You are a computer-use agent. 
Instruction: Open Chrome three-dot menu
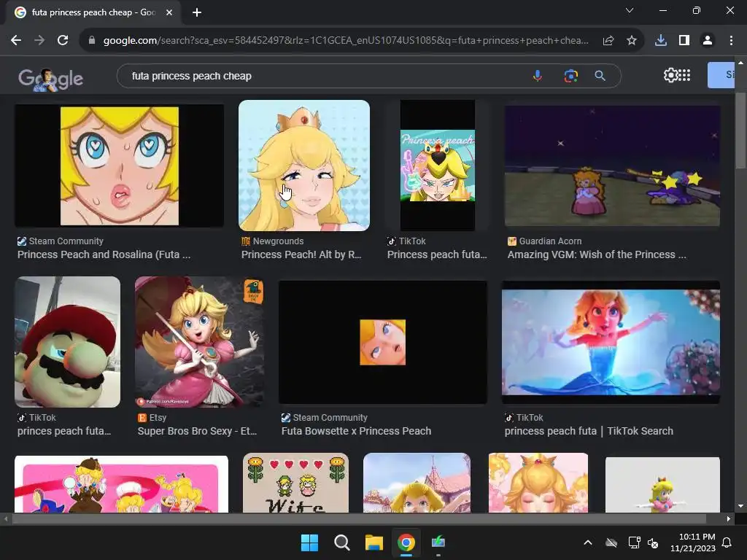pyautogui.click(x=731, y=41)
